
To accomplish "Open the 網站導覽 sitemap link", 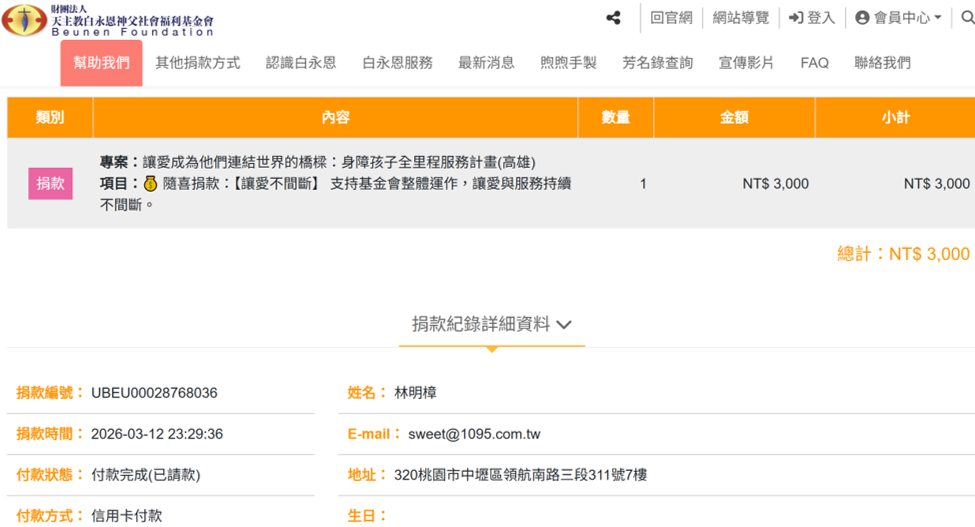I will (x=741, y=18).
